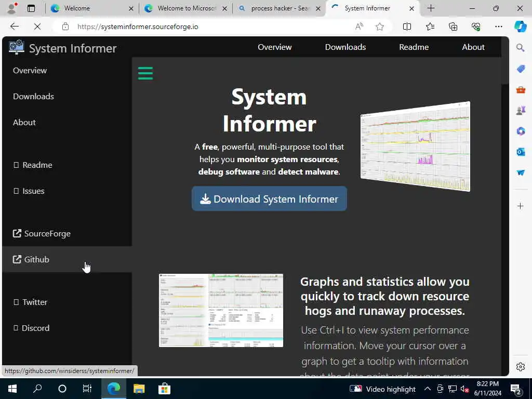This screenshot has width=532, height=399.
Task: Open Read aloud in address bar
Action: tap(359, 26)
